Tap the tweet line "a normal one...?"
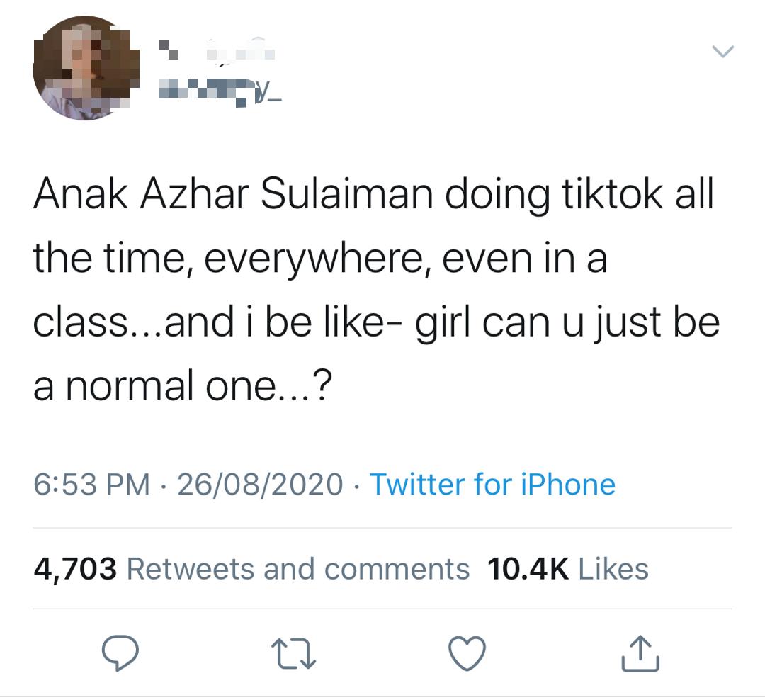The width and height of the screenshot is (765, 700). 181,385
